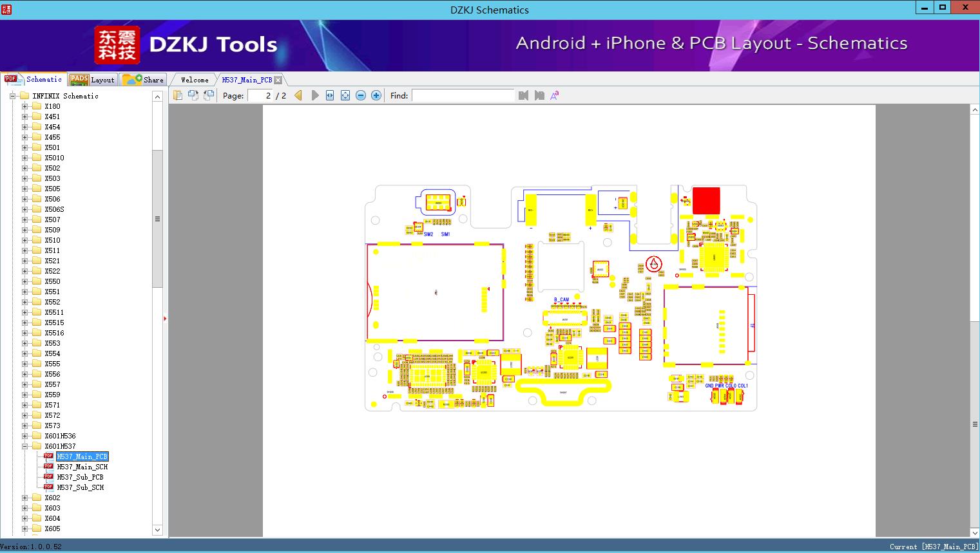Viewport: 980px width, 553px height.
Task: Click the H537_Sub_PCB PDF icon
Action: (x=48, y=477)
